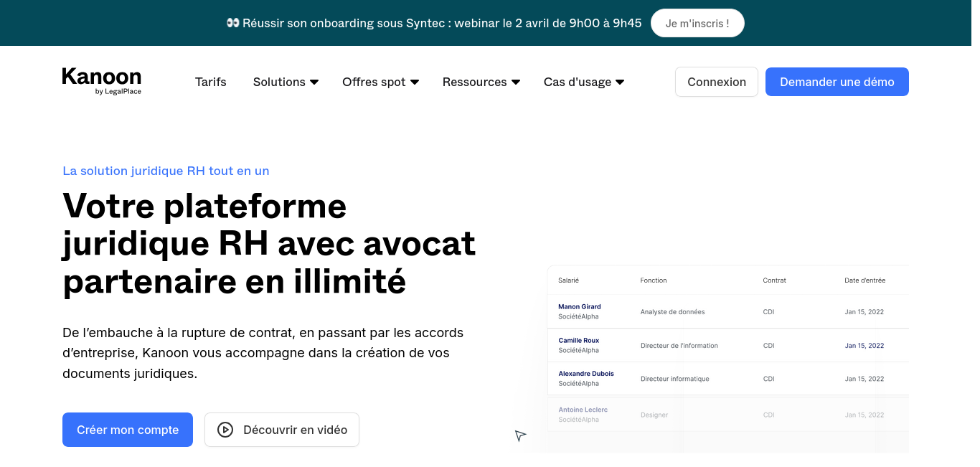This screenshot has width=980, height=467.
Task: Click the Votre plateforme juridique RH headline
Action: click(x=269, y=244)
